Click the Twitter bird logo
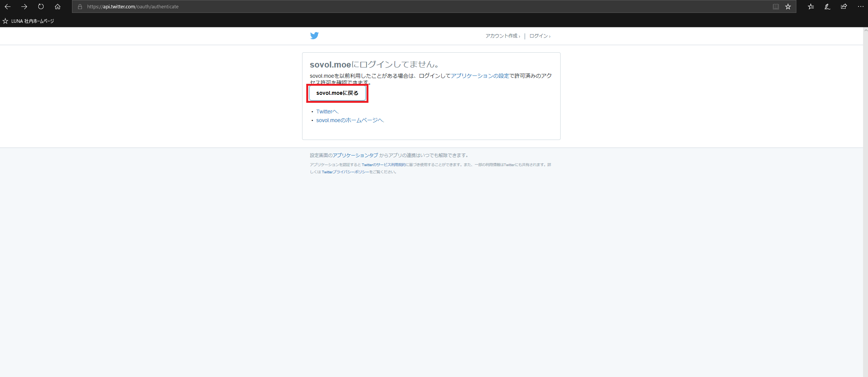The height and width of the screenshot is (377, 868). click(x=314, y=36)
